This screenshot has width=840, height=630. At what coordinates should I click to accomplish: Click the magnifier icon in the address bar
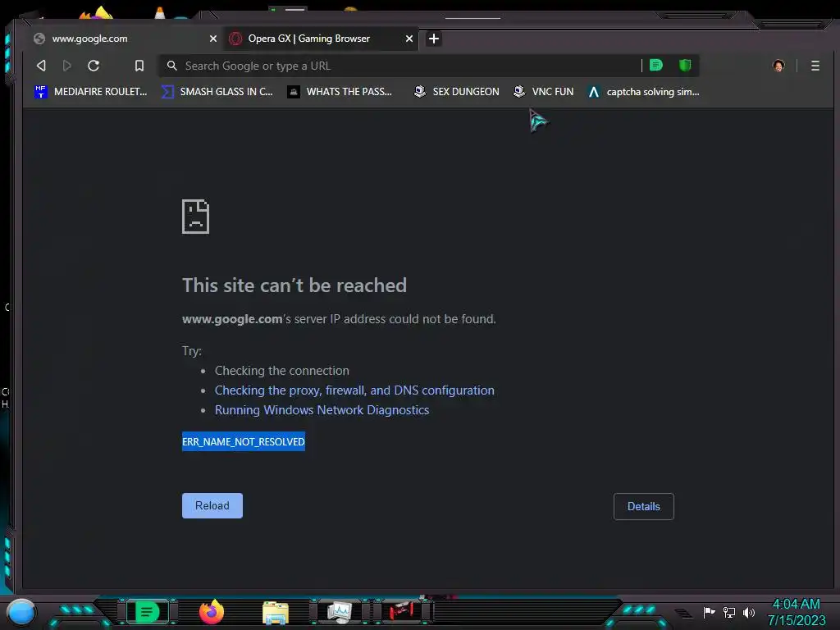tap(172, 66)
